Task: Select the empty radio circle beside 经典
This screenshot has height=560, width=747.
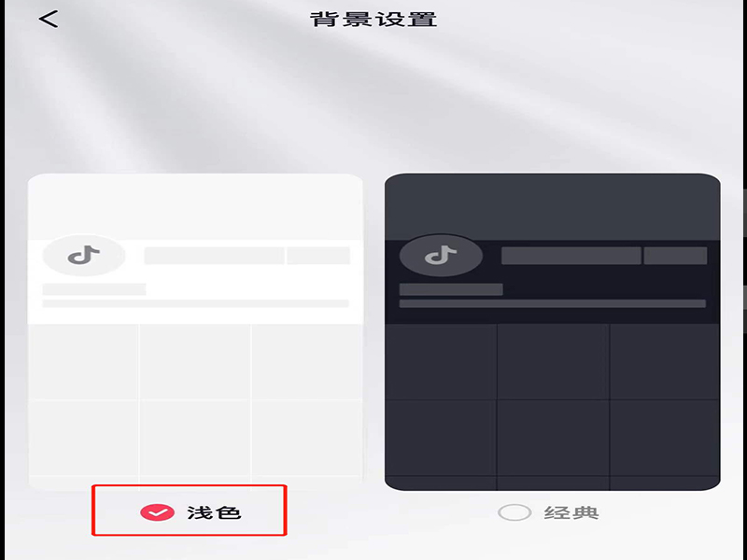Action: click(x=514, y=512)
